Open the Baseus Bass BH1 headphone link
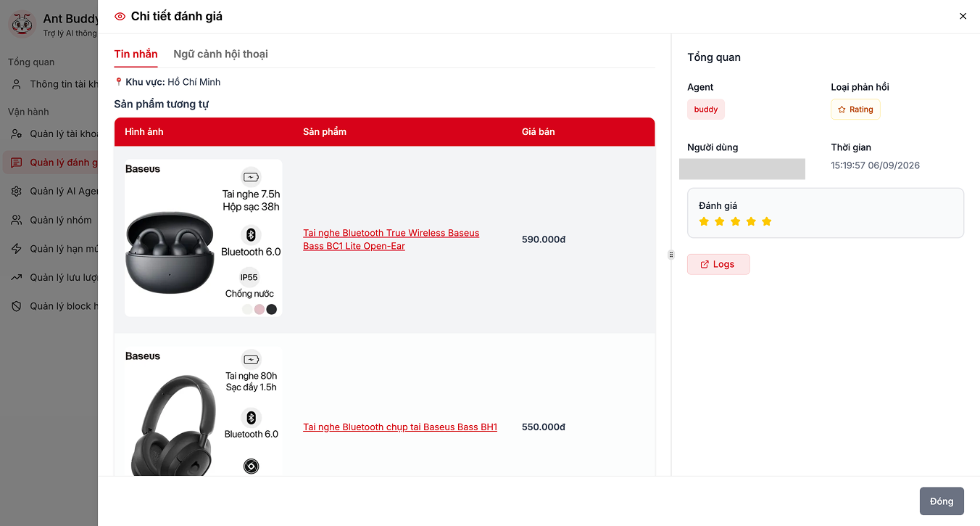980x526 pixels. [x=400, y=427]
